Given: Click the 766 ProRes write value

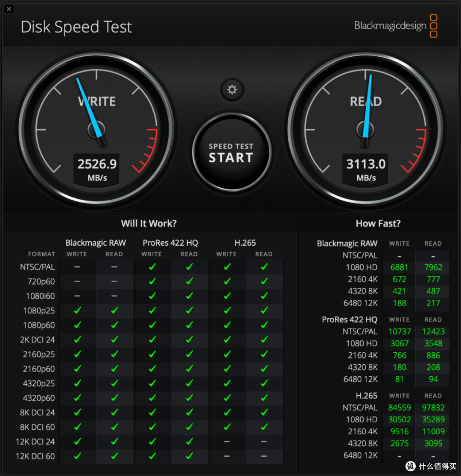Looking at the screenshot, I should 399,355.
